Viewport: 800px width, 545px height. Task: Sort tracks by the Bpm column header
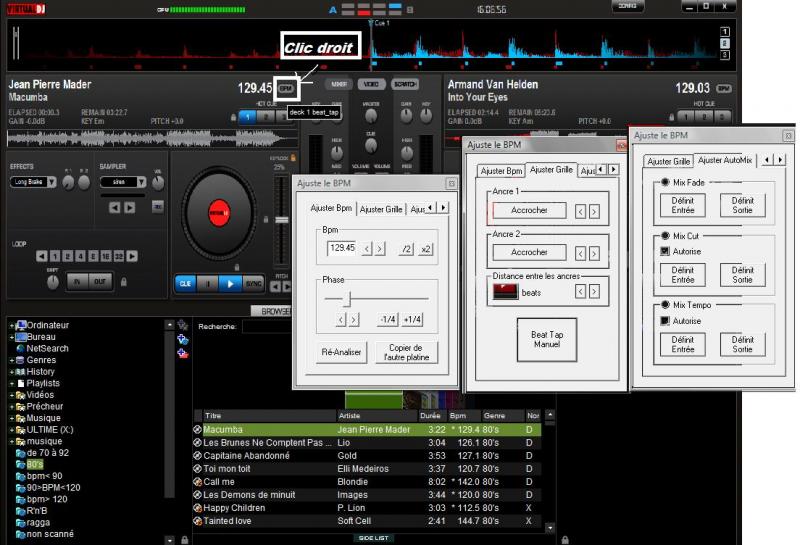coord(464,416)
